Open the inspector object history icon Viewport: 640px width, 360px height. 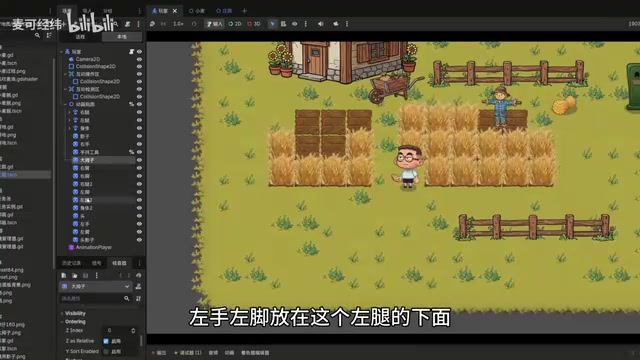[139, 276]
